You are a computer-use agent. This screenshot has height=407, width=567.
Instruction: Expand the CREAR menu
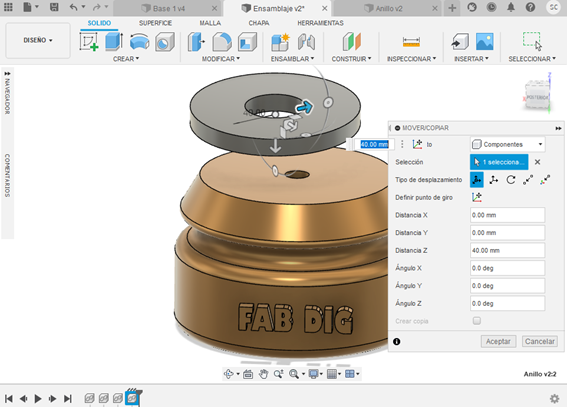126,59
